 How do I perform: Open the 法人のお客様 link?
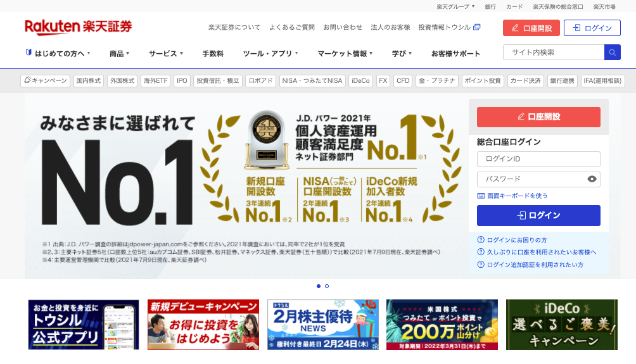(390, 27)
